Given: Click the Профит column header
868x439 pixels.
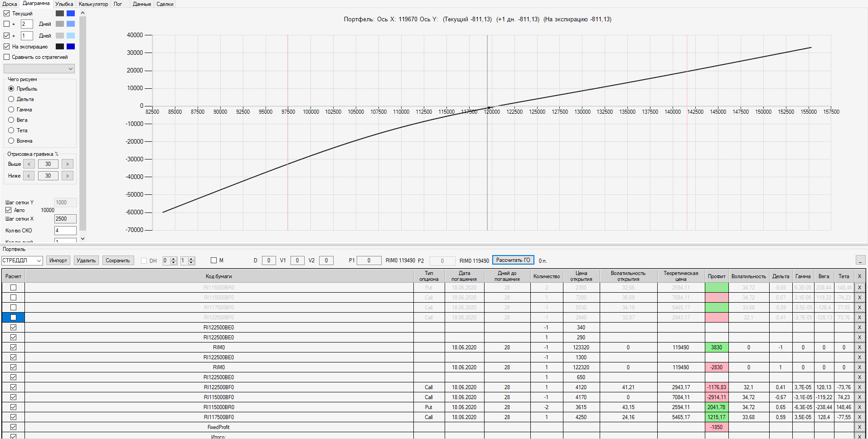Looking at the screenshot, I should click(x=717, y=276).
